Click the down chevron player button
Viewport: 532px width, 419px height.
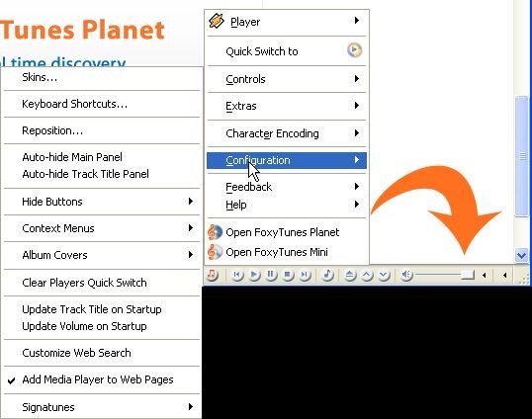384,275
